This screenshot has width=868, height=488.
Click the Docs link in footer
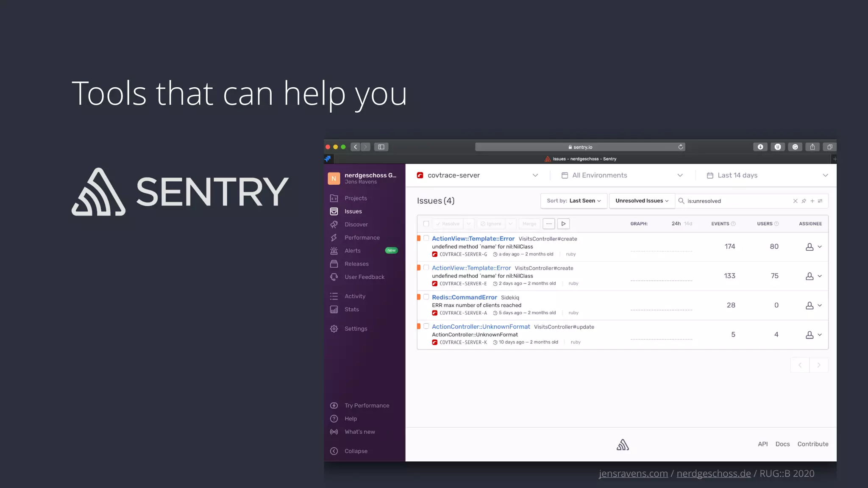[x=782, y=444]
